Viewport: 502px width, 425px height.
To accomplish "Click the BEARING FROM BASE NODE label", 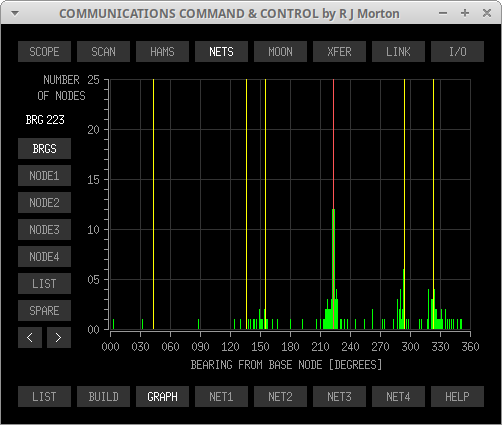I will pos(287,365).
